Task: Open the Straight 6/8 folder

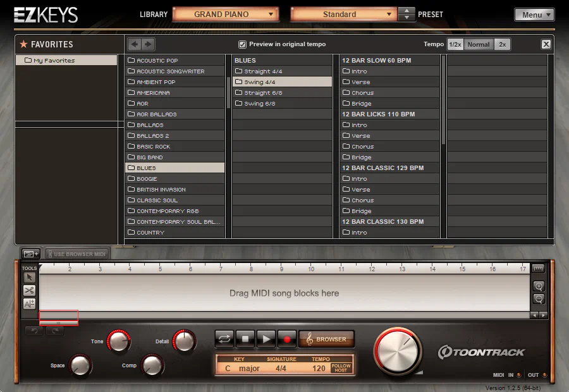Action: [282, 92]
